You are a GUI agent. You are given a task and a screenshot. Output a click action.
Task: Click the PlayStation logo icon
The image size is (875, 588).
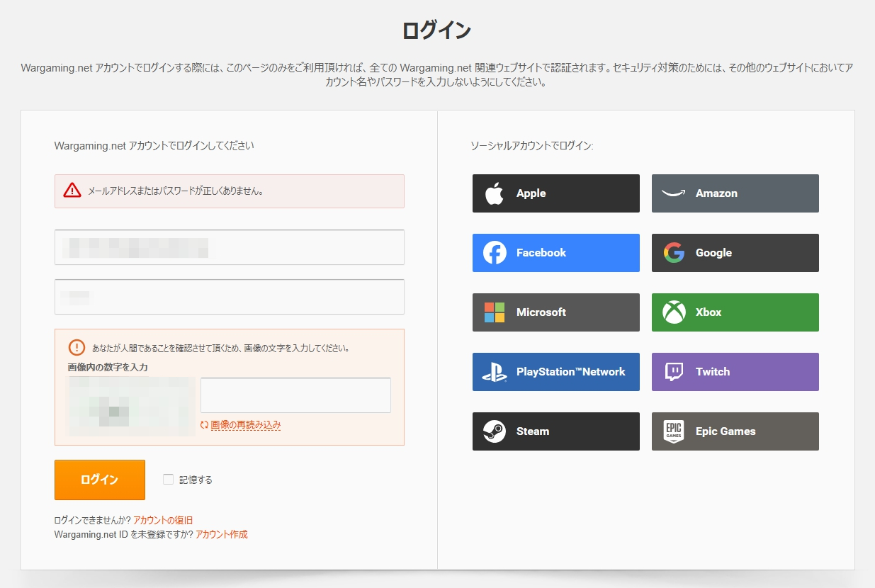click(x=495, y=371)
